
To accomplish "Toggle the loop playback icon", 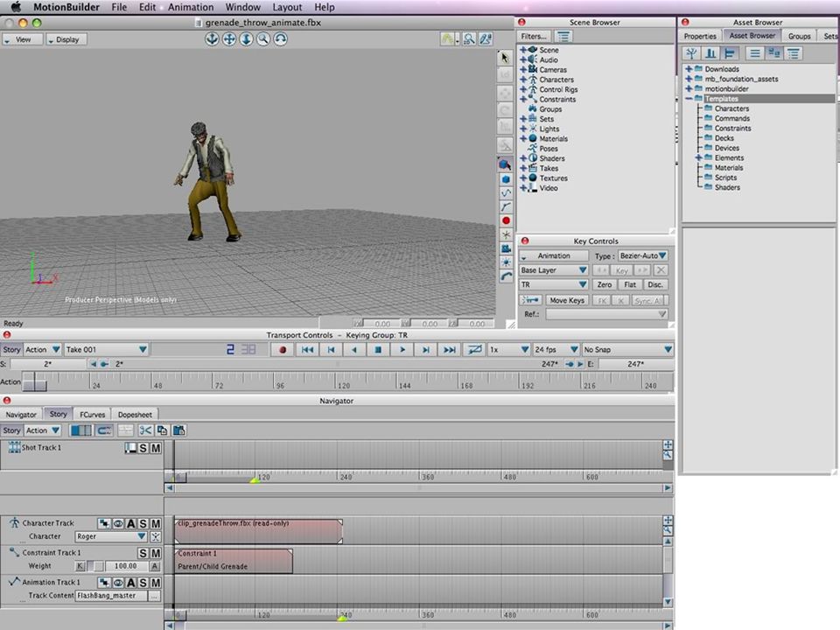I will (474, 350).
